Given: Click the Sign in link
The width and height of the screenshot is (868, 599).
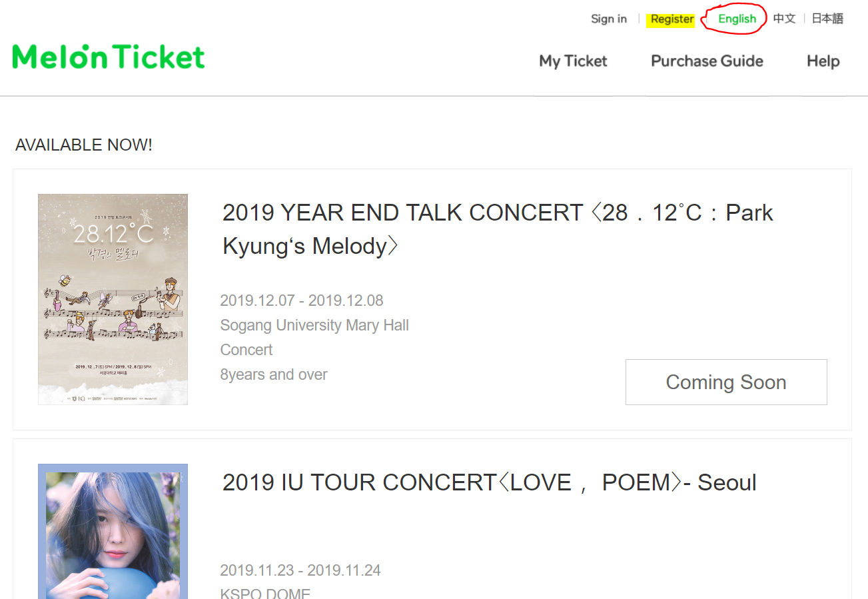Looking at the screenshot, I should click(x=608, y=19).
